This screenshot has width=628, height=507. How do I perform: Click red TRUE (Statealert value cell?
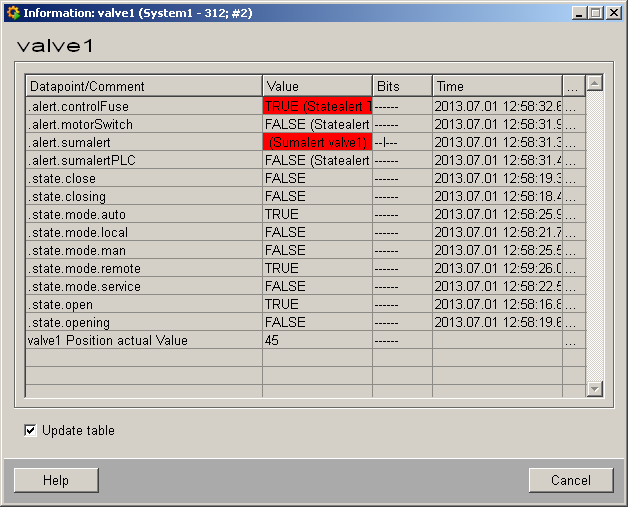[x=318, y=107]
